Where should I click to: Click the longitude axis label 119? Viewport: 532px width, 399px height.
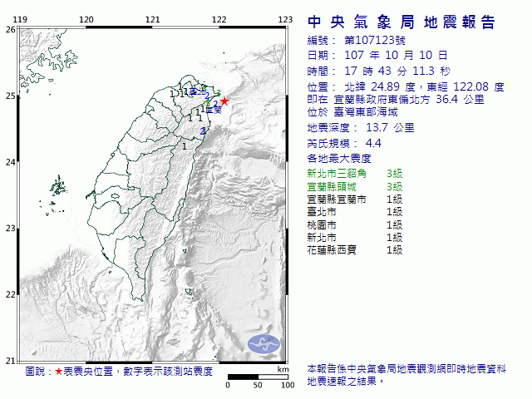(x=20, y=19)
